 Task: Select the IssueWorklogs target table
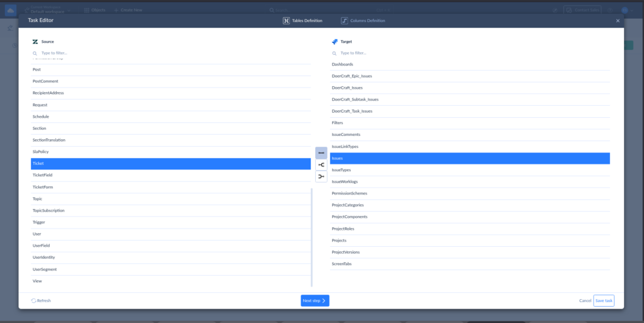point(470,182)
